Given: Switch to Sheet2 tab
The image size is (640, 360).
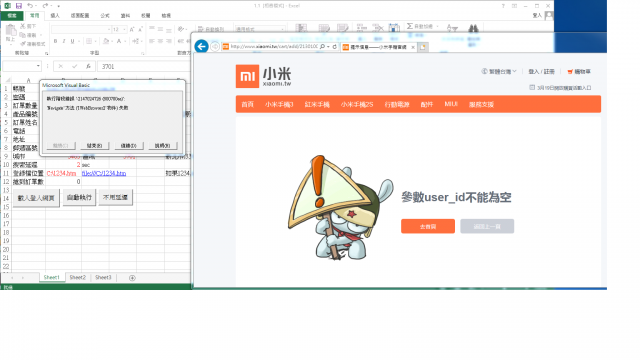Looking at the screenshot, I should coord(78,277).
